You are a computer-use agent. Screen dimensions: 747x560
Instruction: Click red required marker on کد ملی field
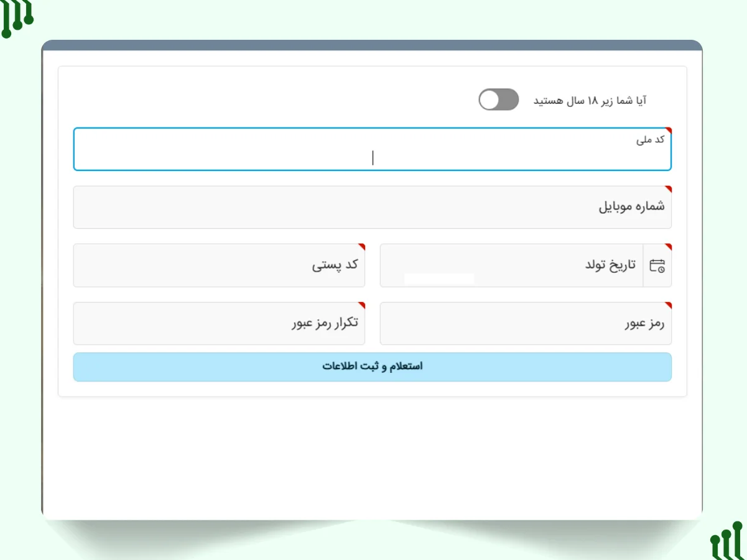coord(669,131)
